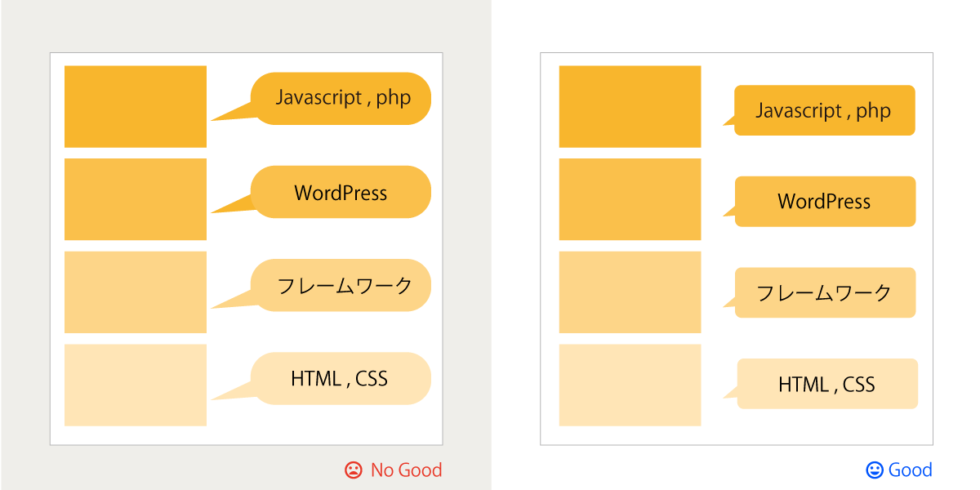Select the rounded "フレームワーク" bubble in No Good panel
980x490 pixels.
(x=341, y=285)
